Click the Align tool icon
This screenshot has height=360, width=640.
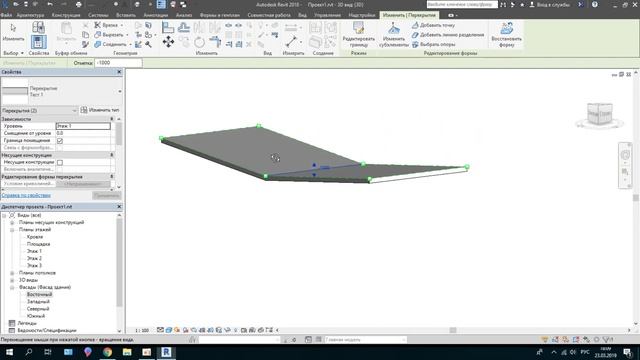point(168,27)
